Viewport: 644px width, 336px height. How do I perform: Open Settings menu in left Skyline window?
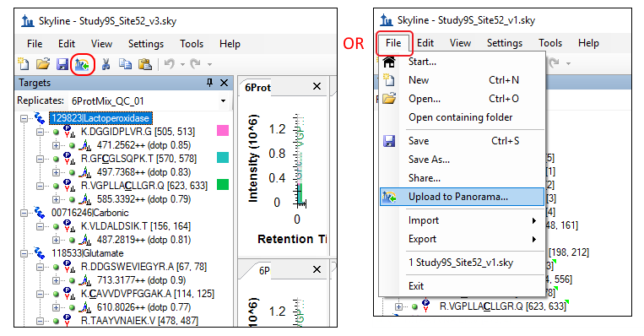[x=146, y=44]
